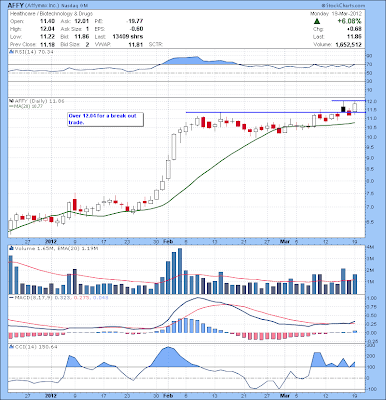Click the EPS value -0.60
The width and height of the screenshot is (386, 400).
137,29
